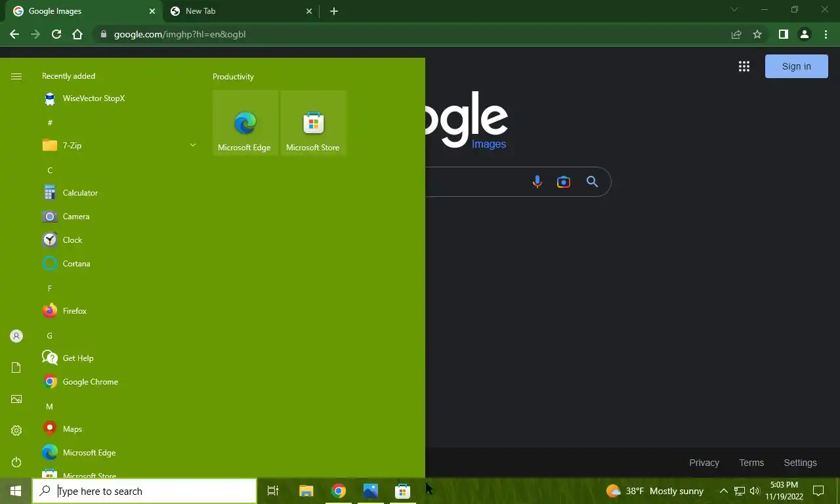This screenshot has height=504, width=840.
Task: Launch Google Chrome from Start list
Action: point(118,382)
